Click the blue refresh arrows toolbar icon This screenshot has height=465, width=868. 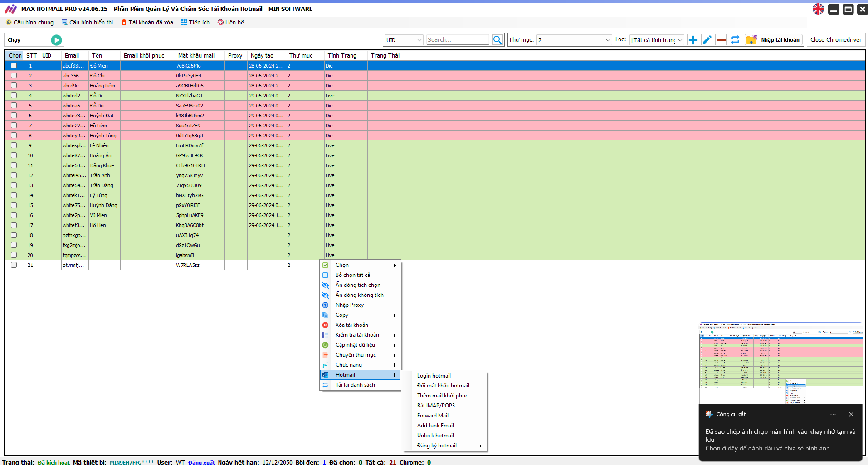735,40
